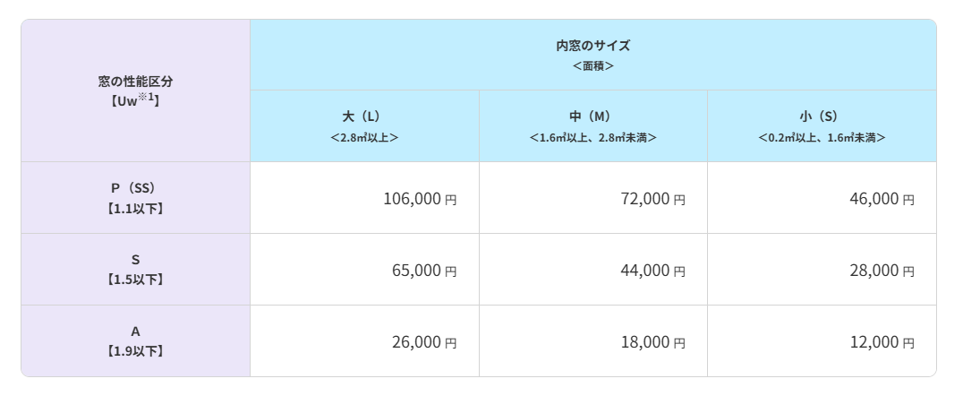The height and width of the screenshot is (396, 980).
Task: Select the 中（M） column header
Action: click(592, 117)
